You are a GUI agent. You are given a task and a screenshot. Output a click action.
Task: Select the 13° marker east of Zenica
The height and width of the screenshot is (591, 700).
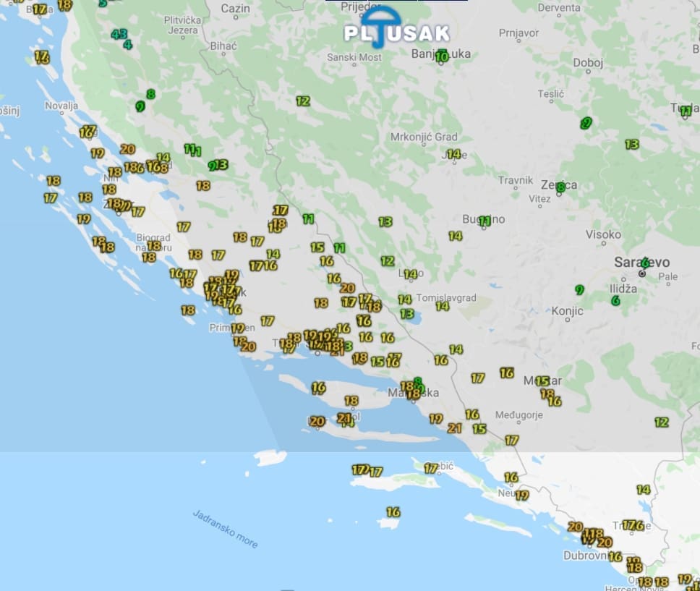tap(632, 145)
